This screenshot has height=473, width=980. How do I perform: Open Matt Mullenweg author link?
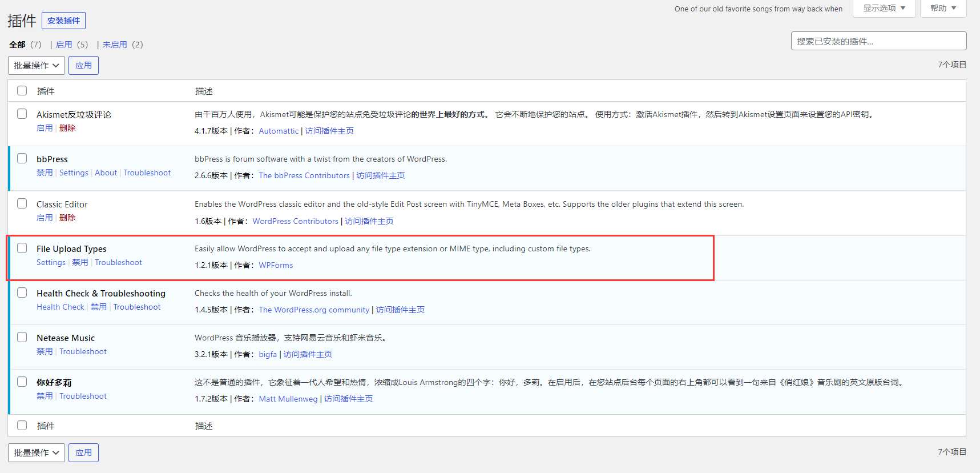tap(288, 399)
